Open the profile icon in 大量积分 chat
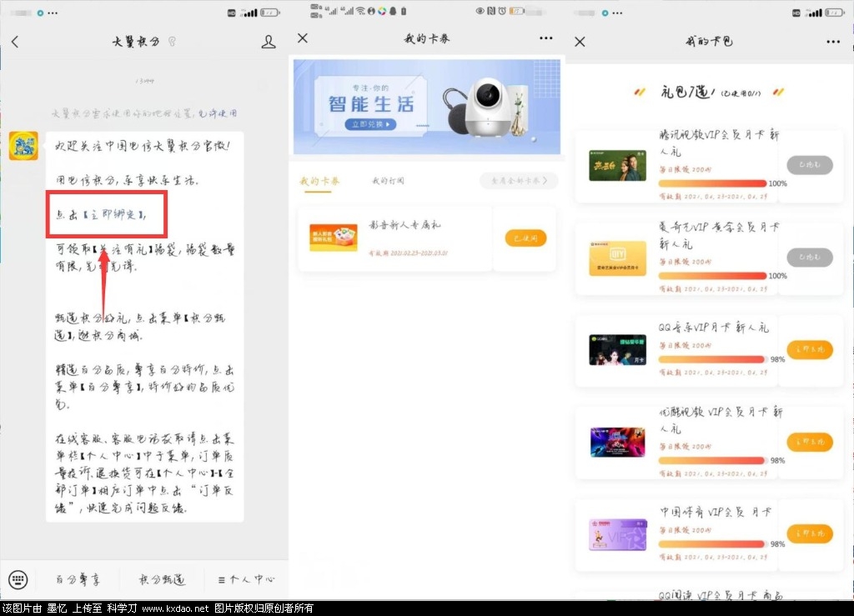854x616 pixels. pyautogui.click(x=269, y=42)
